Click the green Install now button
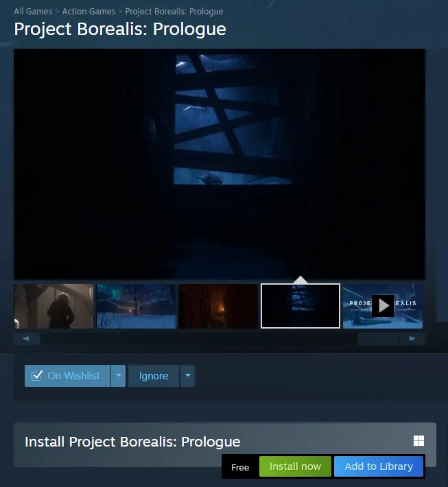 [295, 466]
